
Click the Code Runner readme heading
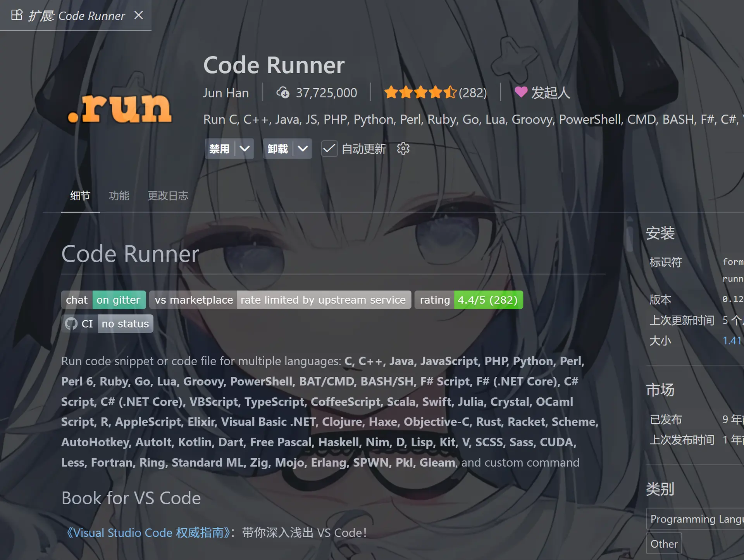(x=130, y=254)
